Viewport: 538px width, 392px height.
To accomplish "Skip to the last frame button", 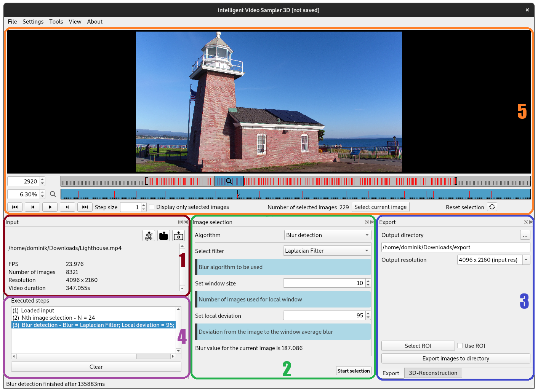I will [x=85, y=207].
